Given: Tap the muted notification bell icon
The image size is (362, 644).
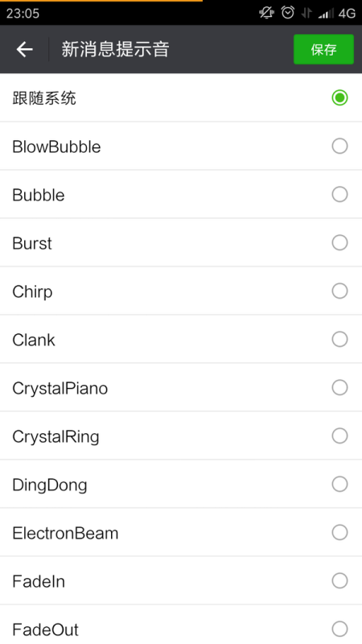Looking at the screenshot, I should coord(266,13).
